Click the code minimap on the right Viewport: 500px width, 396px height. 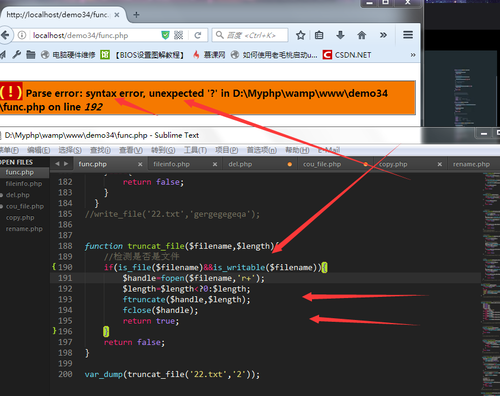click(491, 283)
